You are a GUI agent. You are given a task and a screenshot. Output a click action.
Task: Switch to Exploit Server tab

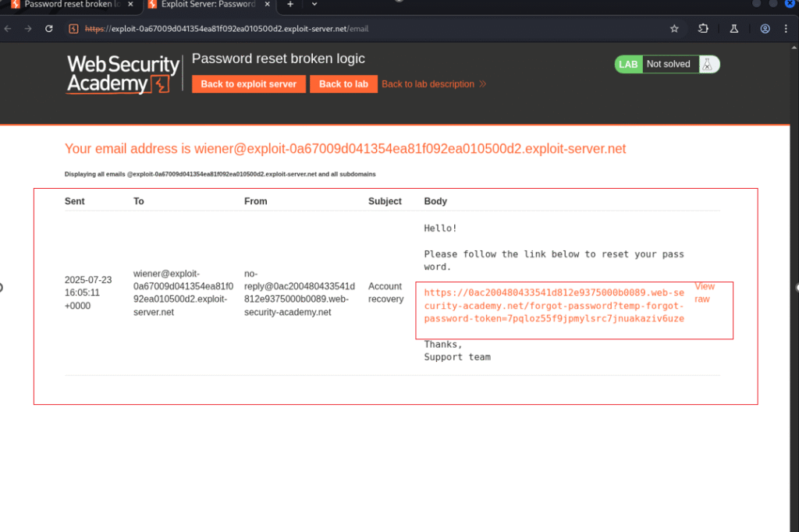[x=208, y=5]
